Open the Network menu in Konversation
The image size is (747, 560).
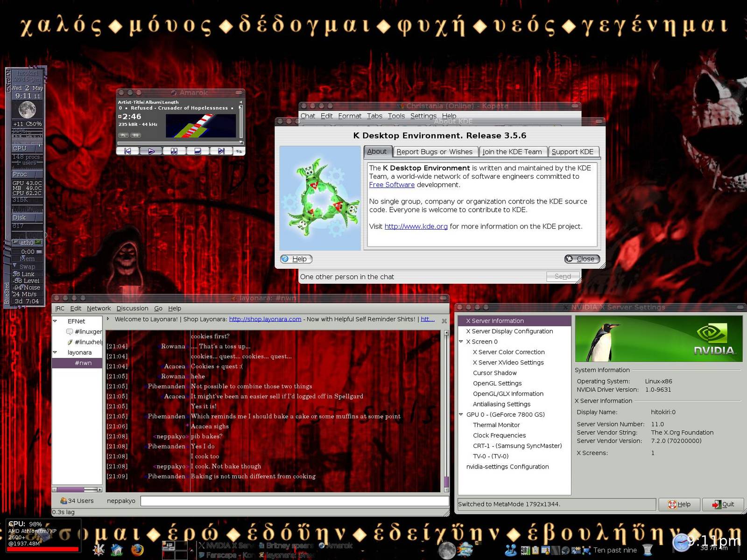[99, 308]
